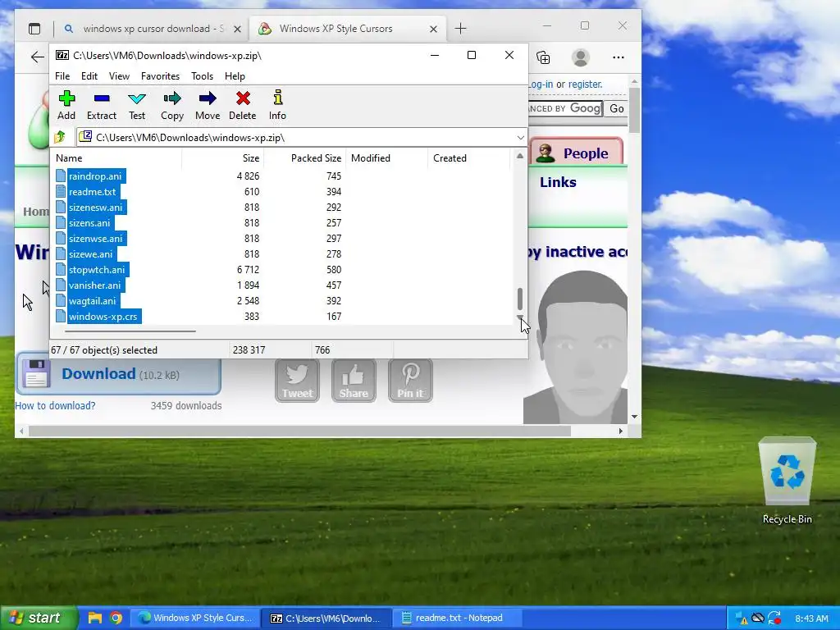Click the windows-xp.crs file icon

coord(61,316)
